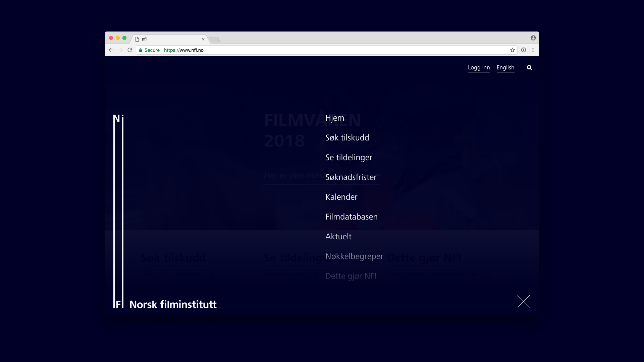Open a new browser tab
Image resolution: width=644 pixels, height=362 pixels.
click(x=215, y=40)
